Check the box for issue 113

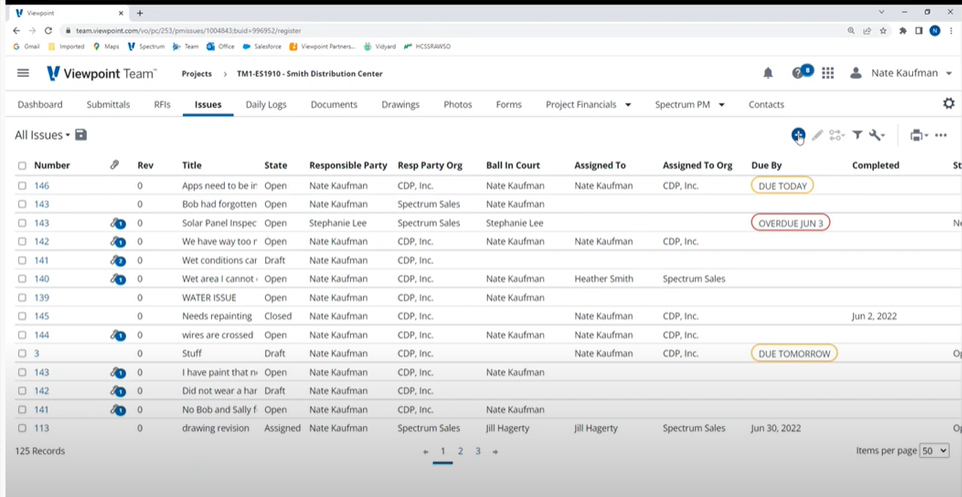click(22, 428)
